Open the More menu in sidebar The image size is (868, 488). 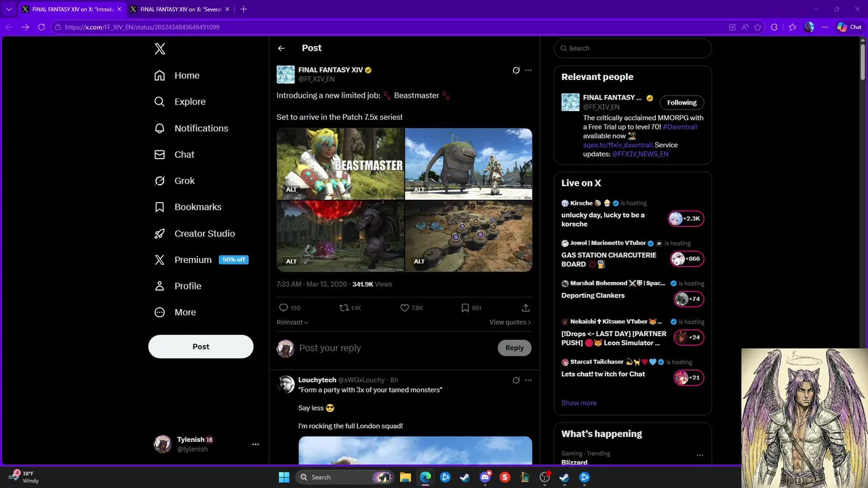pyautogui.click(x=175, y=312)
